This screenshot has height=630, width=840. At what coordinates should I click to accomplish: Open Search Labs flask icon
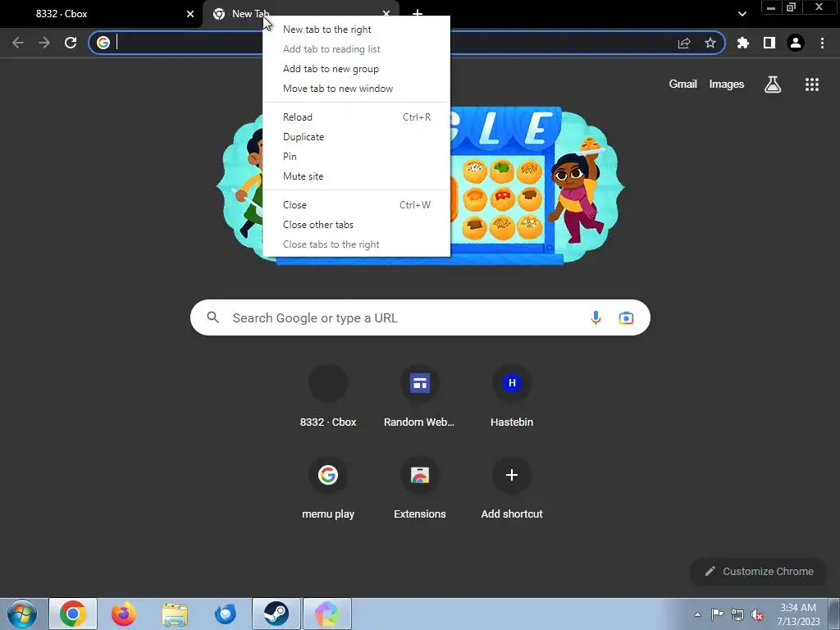[x=773, y=84]
